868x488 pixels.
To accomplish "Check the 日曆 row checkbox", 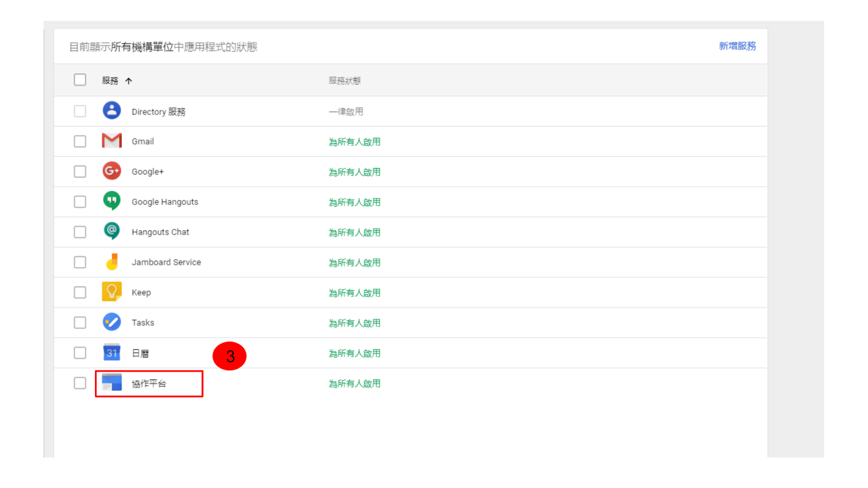I will (x=80, y=353).
